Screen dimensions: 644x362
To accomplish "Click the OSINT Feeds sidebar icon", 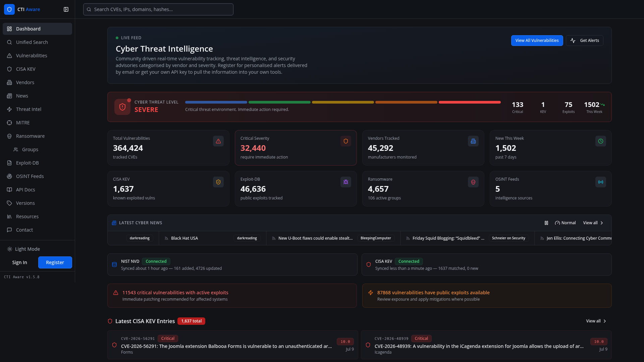I will click(9, 176).
